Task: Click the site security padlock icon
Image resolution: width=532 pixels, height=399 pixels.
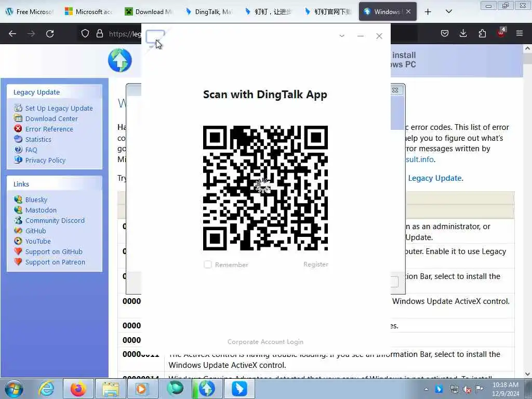Action: [x=99, y=34]
